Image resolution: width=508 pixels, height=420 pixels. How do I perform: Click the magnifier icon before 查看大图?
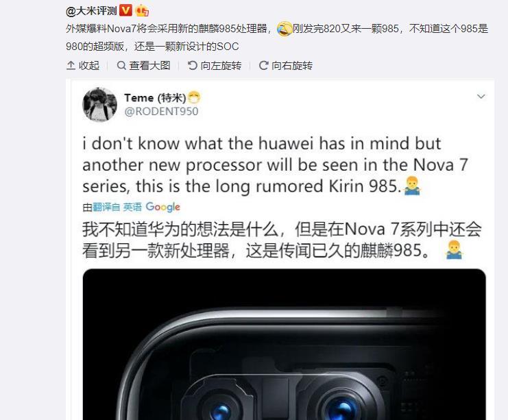pos(121,65)
